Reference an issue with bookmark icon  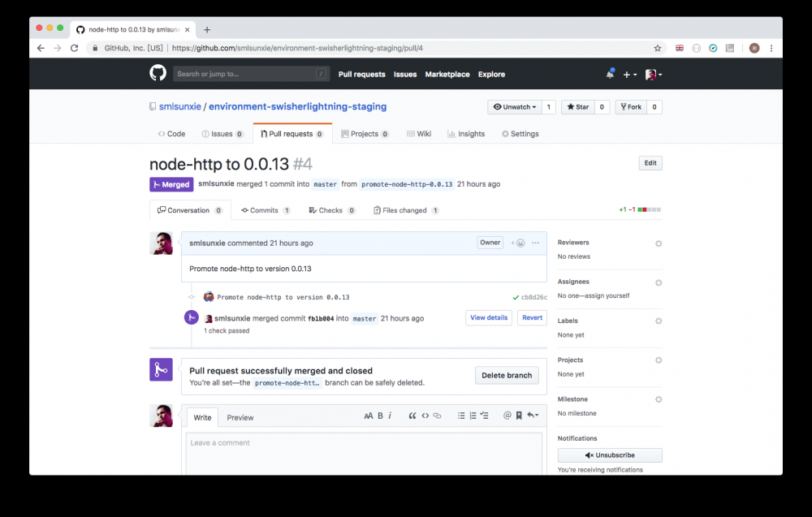[519, 416]
